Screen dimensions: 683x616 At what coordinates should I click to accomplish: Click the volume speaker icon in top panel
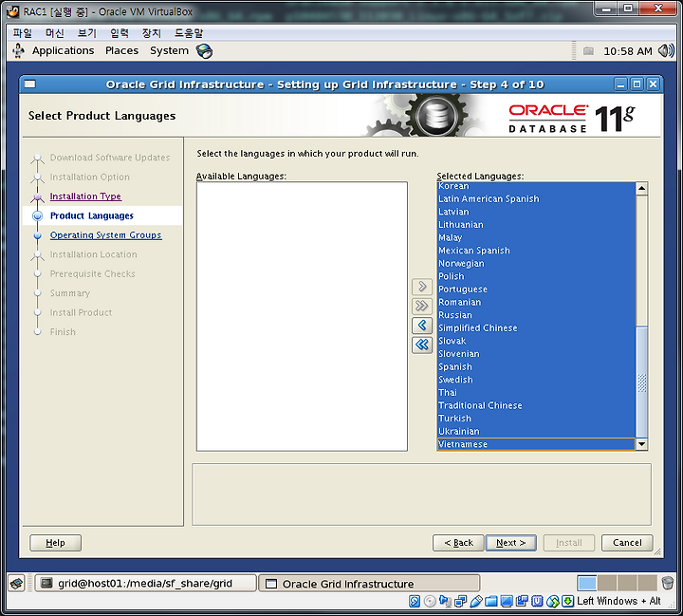pos(666,51)
